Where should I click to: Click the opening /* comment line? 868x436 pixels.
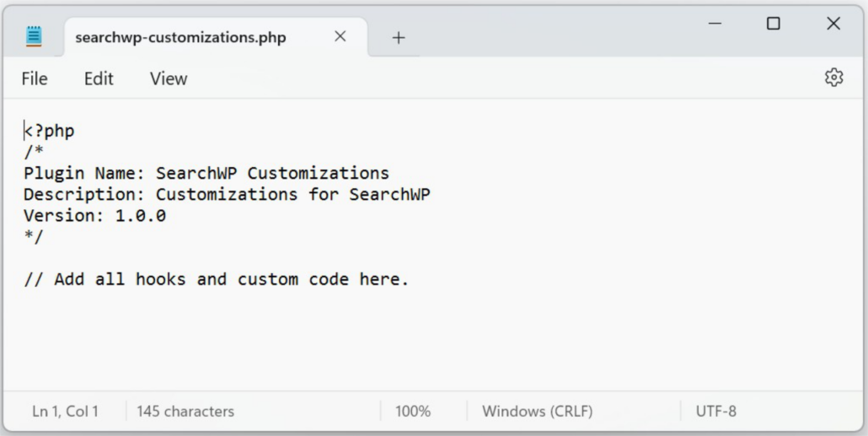coord(34,152)
